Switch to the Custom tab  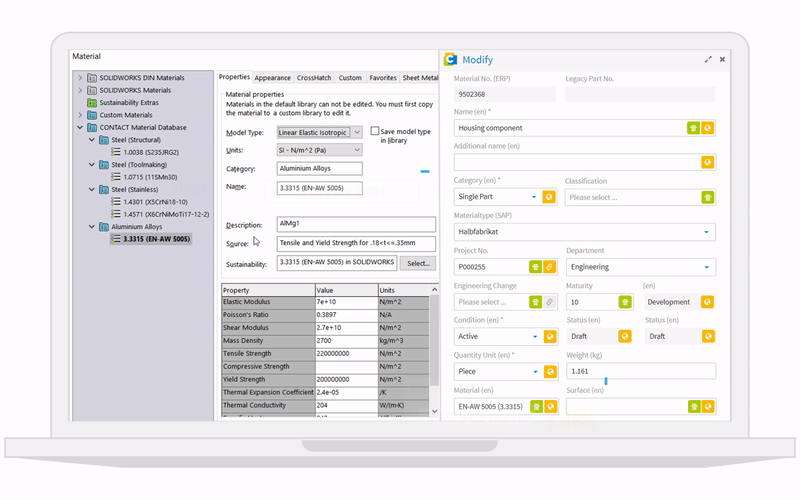[x=350, y=78]
